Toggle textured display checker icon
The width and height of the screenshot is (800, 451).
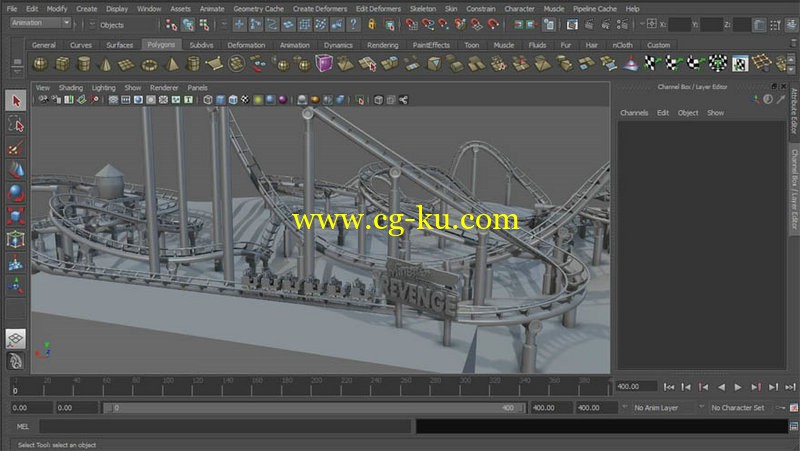click(245, 100)
